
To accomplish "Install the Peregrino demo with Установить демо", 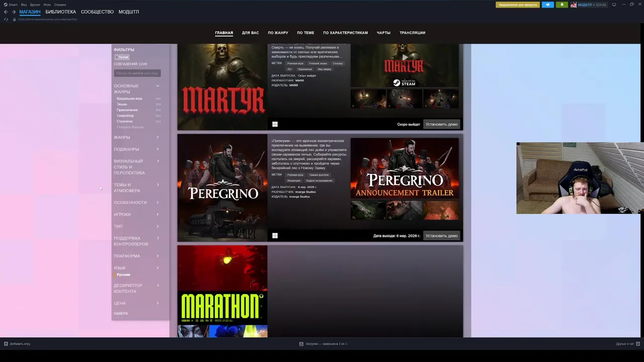I will (x=442, y=235).
